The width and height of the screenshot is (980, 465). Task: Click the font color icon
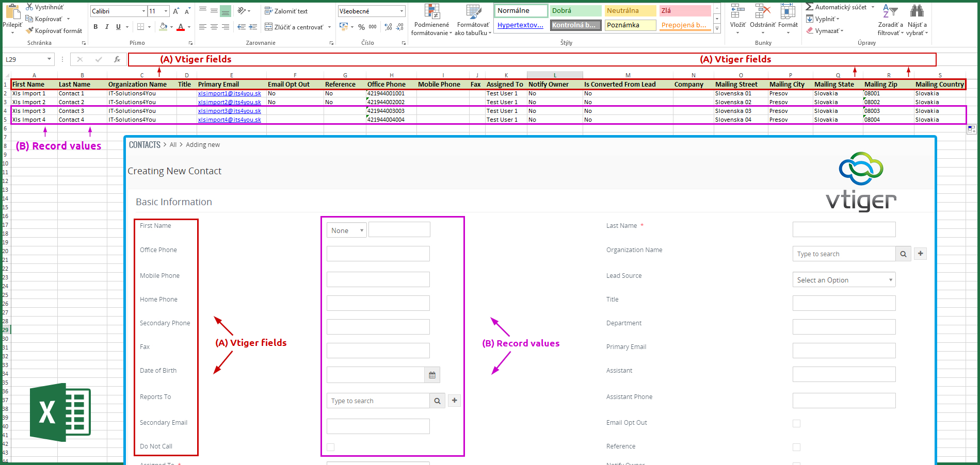point(181,27)
